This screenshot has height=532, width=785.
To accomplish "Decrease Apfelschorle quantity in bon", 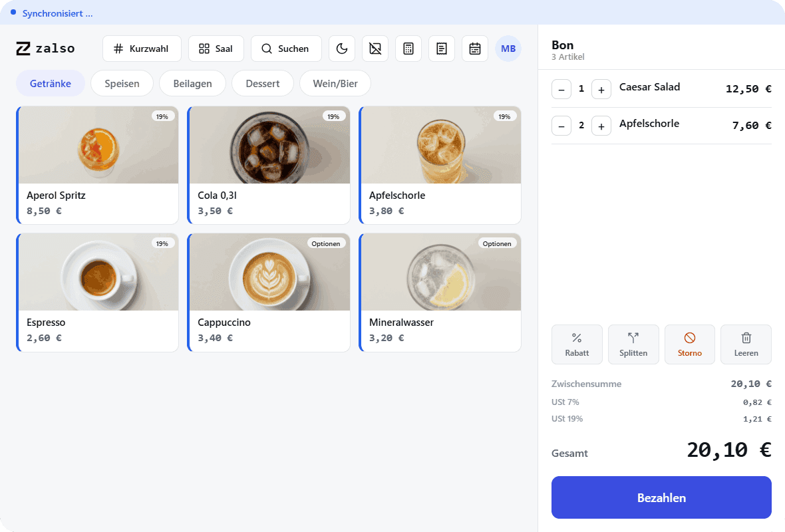I will pyautogui.click(x=561, y=126).
